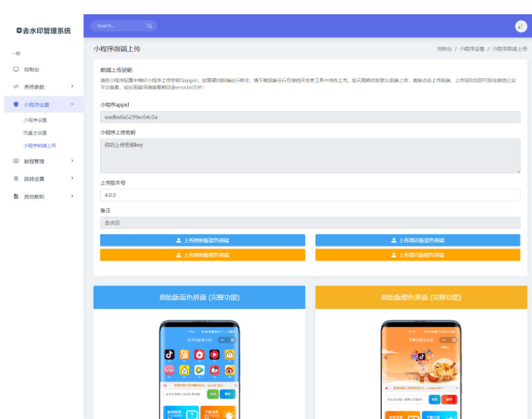The width and height of the screenshot is (532, 419).
Task: Click the 系统参数 code icon
Action: pos(16,86)
